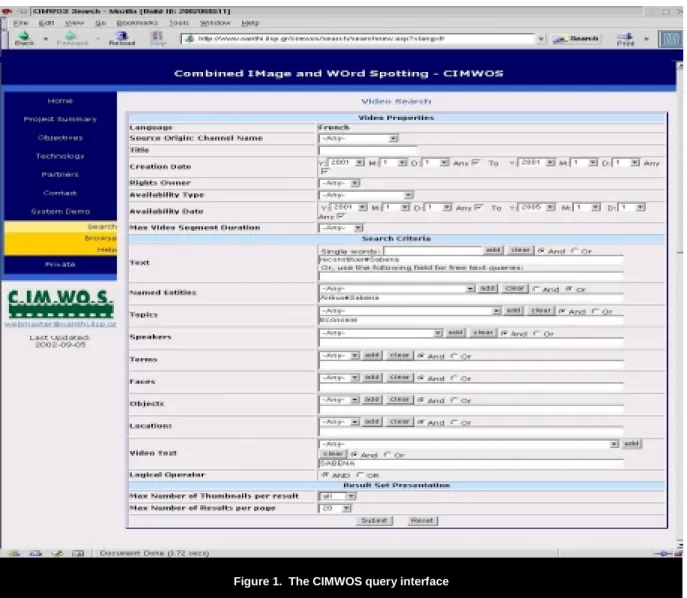Stop loading with the Stop icon

(x=157, y=39)
